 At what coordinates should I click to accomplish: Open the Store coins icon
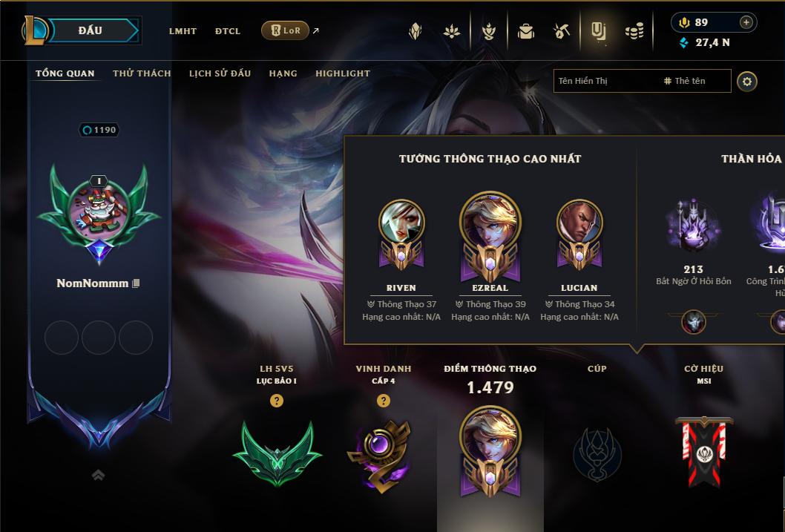[x=634, y=32]
